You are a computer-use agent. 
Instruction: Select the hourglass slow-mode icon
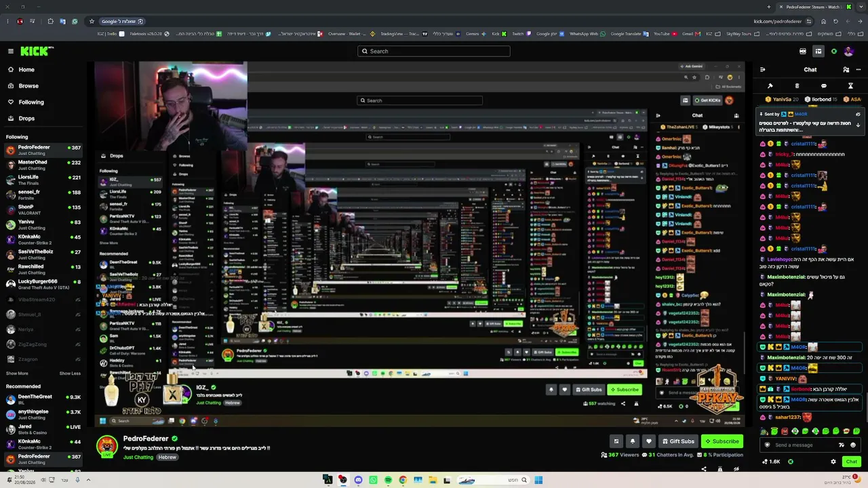click(x=850, y=86)
